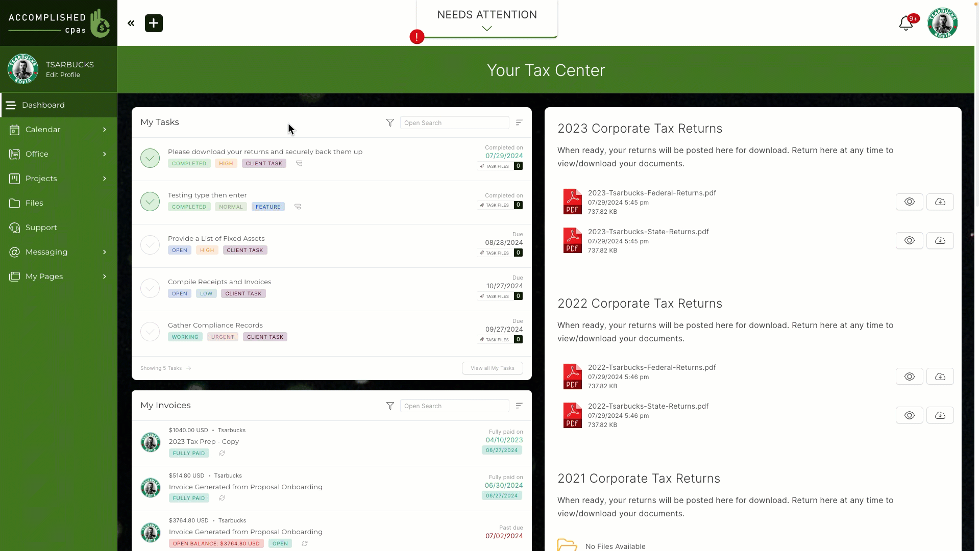Click the notifications bell icon
Image resolution: width=980 pixels, height=551 pixels.
point(905,23)
